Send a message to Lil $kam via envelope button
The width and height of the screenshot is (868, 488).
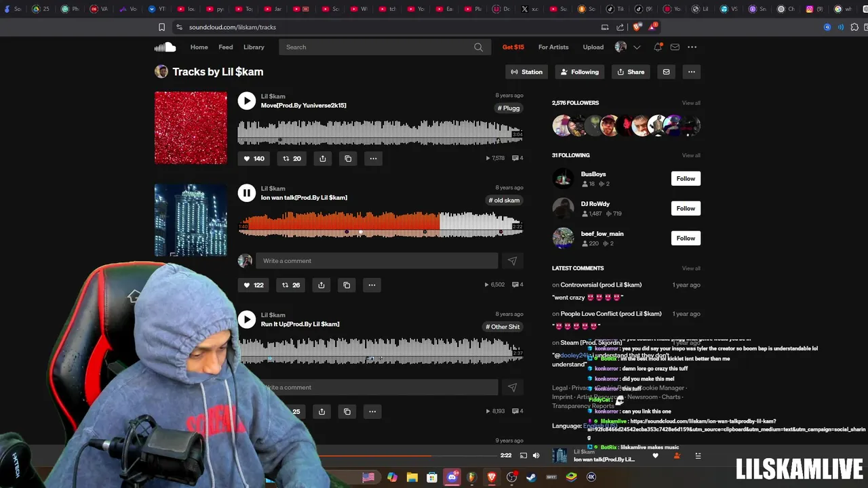tap(666, 72)
